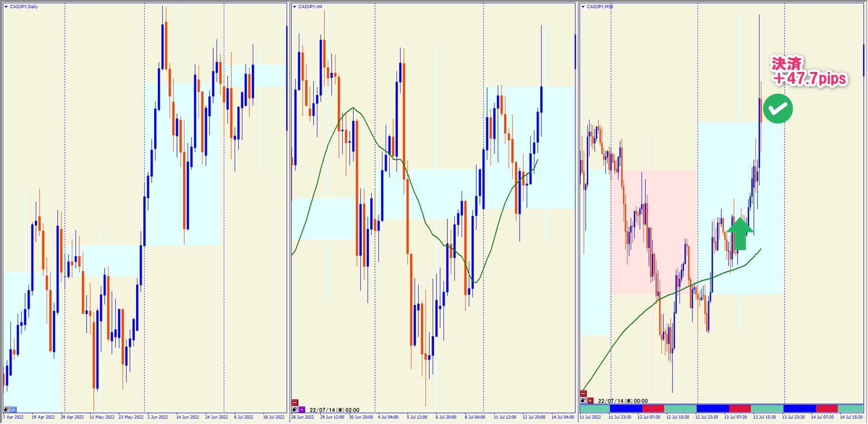Click the 2 Jun 2022 date on Daily axis
Viewport: 868px width, 424px height.
point(158,417)
